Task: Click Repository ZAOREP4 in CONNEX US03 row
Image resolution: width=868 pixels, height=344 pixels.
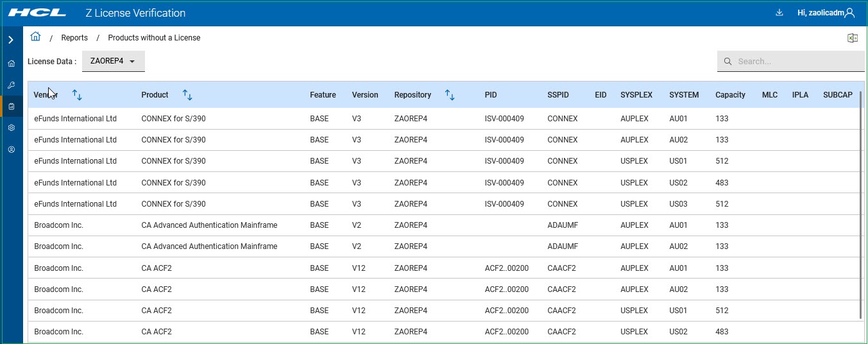Action: (411, 204)
